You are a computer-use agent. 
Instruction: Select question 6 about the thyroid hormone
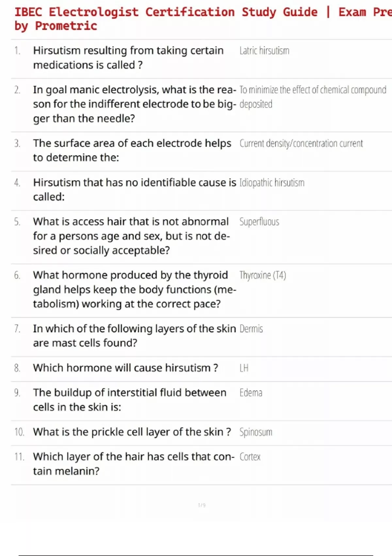click(134, 289)
